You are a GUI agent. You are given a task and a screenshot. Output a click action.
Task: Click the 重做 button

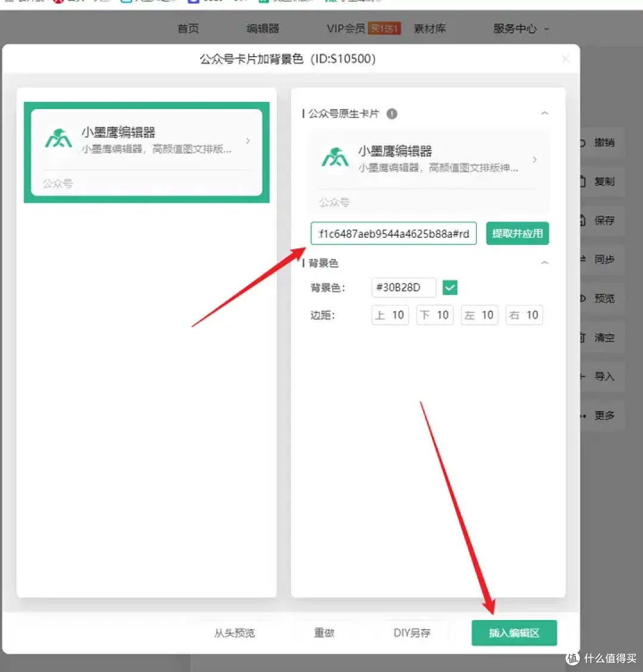pos(324,633)
